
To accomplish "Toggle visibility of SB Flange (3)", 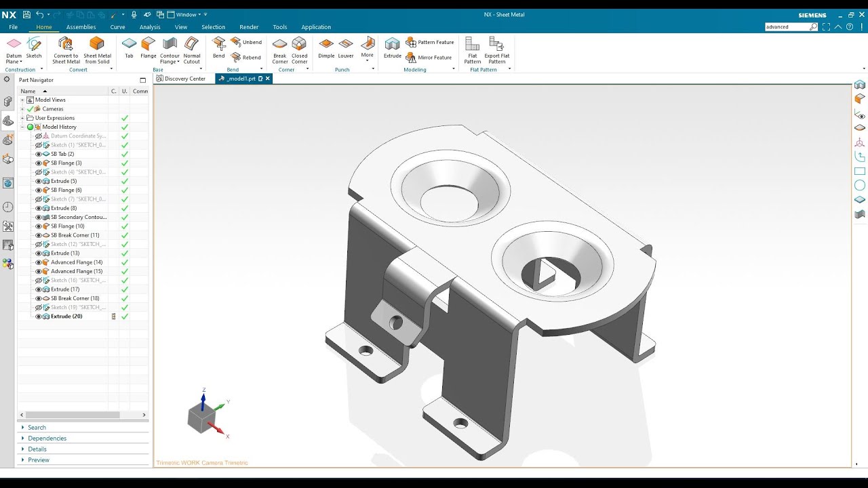I will point(39,163).
